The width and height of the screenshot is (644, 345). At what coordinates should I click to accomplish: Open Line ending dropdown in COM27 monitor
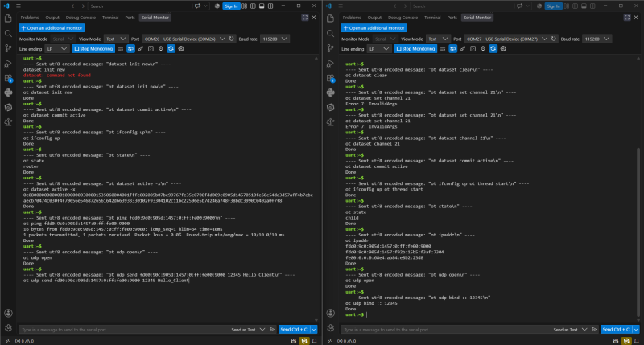pyautogui.click(x=378, y=49)
